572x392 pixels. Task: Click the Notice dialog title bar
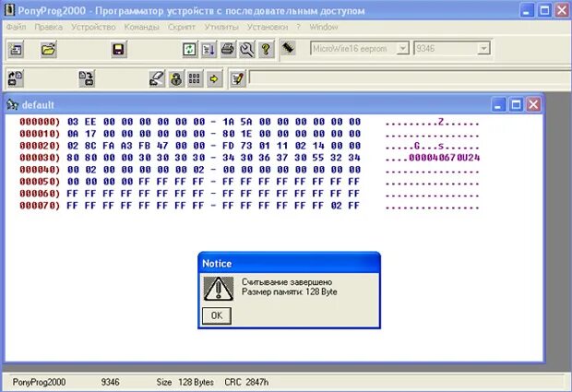coord(289,263)
